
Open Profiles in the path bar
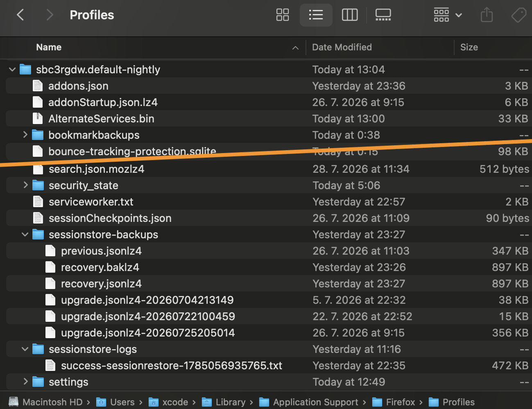(452, 402)
